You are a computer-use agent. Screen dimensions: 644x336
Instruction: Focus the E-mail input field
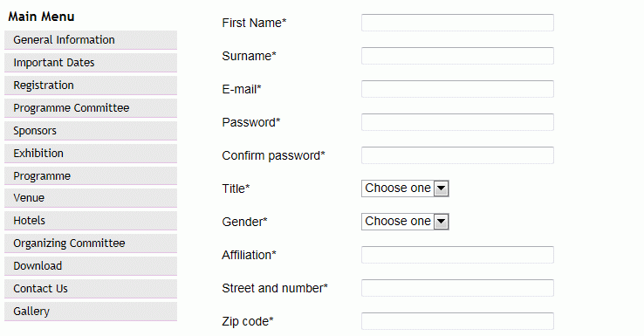click(x=457, y=89)
